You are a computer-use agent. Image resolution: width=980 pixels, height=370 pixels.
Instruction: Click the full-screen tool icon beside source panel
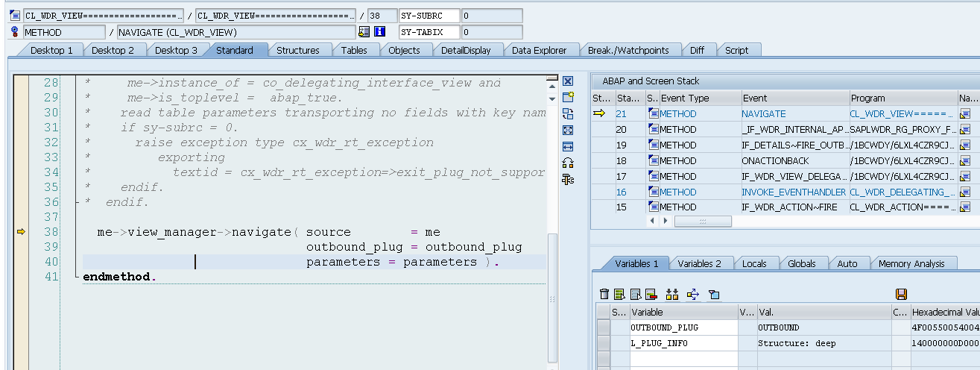pos(568,130)
